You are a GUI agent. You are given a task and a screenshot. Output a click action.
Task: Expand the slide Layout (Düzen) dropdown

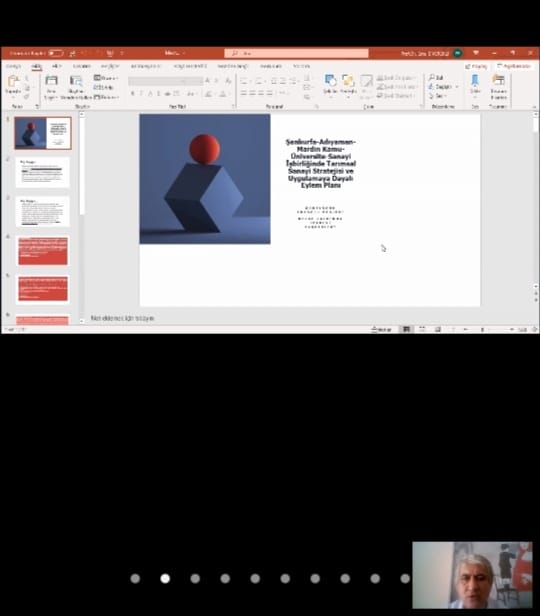(x=105, y=78)
